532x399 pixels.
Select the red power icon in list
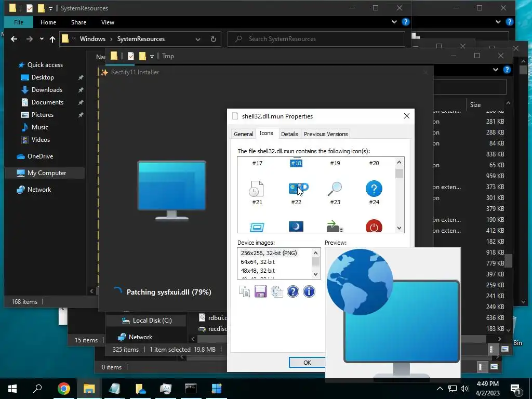374,227
